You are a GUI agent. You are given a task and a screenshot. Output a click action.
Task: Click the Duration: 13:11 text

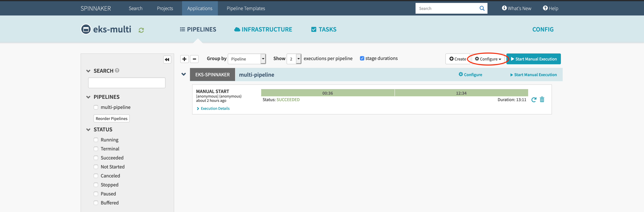coord(512,100)
